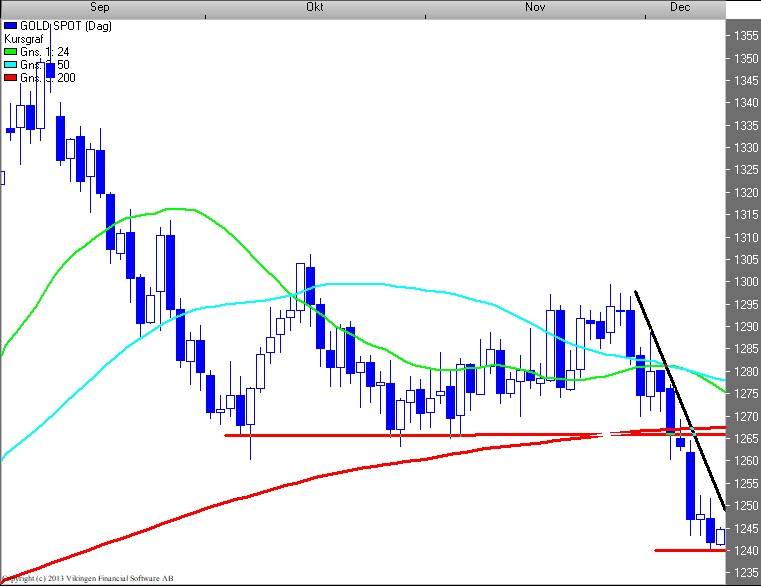Viewport: 761px width, 586px height.
Task: Click the 1350 price axis label
Action: click(745, 58)
